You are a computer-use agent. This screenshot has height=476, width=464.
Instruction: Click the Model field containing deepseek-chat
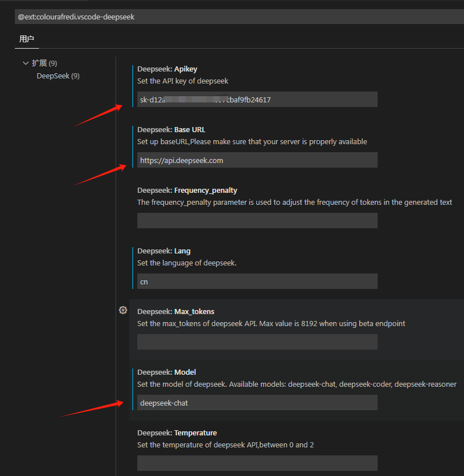point(257,403)
